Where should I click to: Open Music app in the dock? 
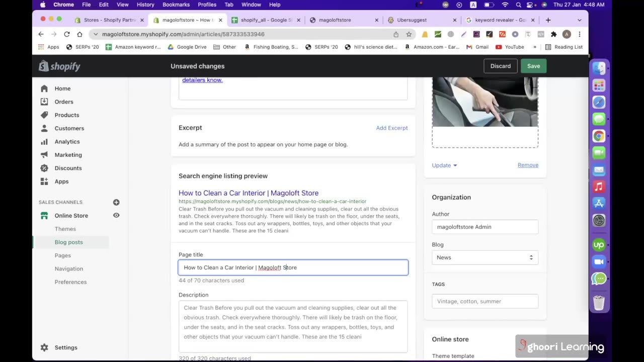599,187
